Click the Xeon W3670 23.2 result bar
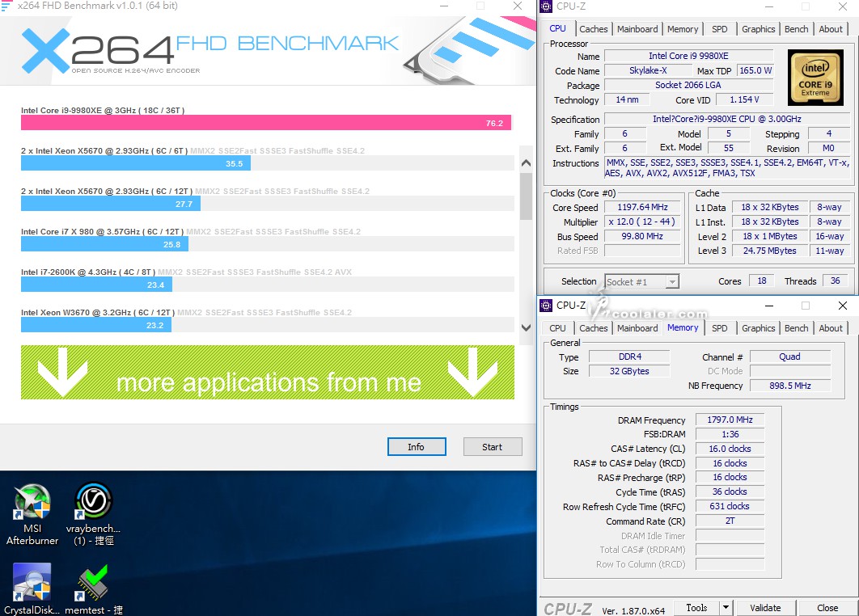The image size is (859, 616). click(96, 325)
